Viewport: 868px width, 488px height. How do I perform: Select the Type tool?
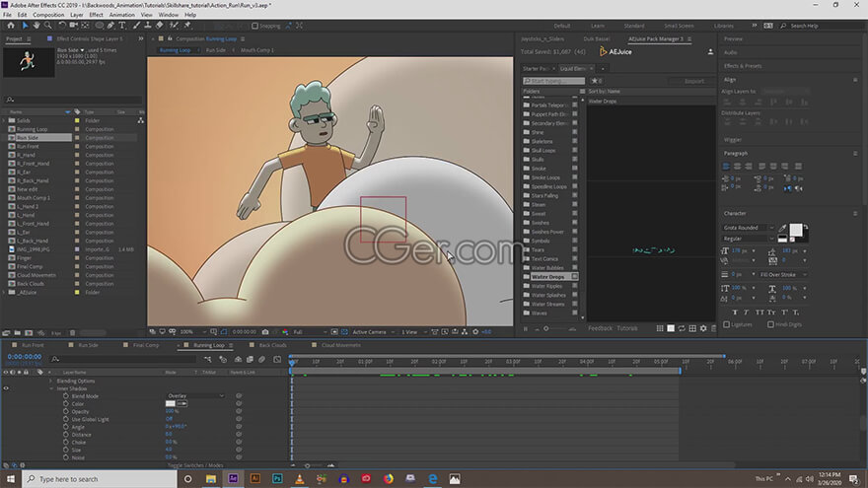[122, 26]
